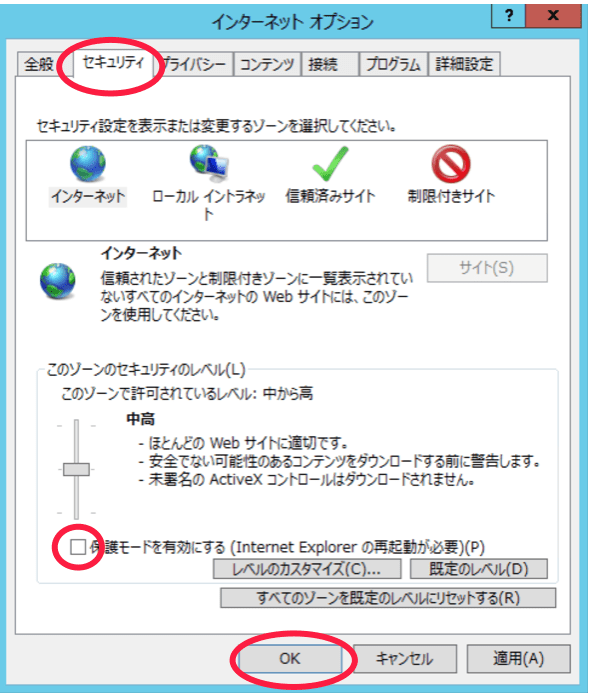
Task: Confirm the dialog with the OK button
Action: [290, 659]
